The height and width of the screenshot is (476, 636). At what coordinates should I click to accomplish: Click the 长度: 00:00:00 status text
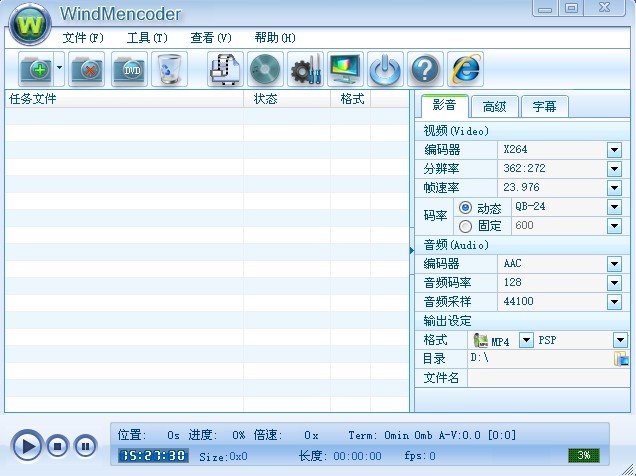point(340,456)
